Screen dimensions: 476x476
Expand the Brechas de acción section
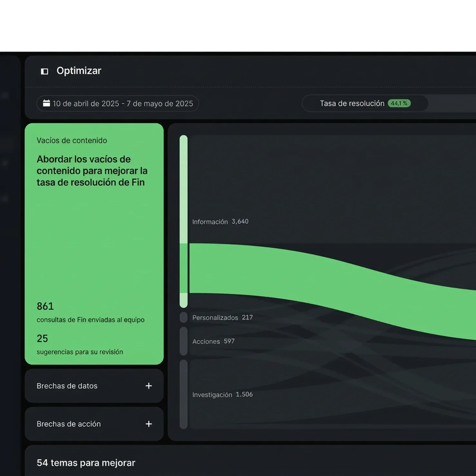pyautogui.click(x=94, y=424)
